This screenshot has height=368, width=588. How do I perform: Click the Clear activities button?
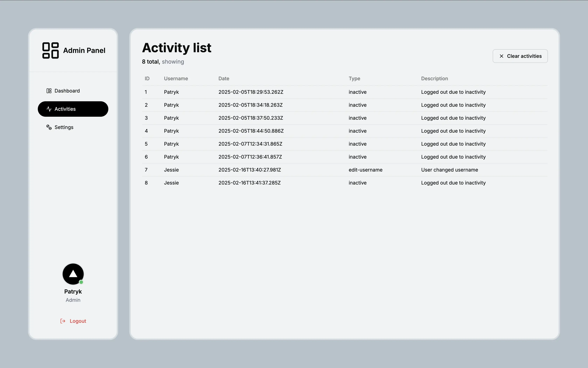(520, 56)
